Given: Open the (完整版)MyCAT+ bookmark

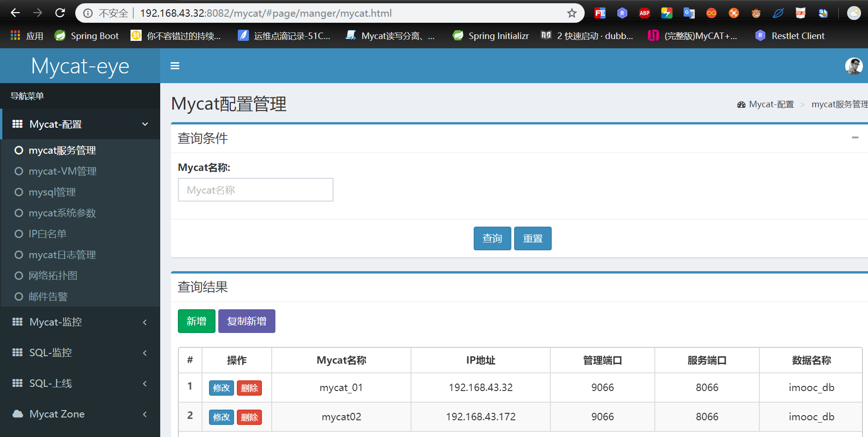Looking at the screenshot, I should (692, 36).
